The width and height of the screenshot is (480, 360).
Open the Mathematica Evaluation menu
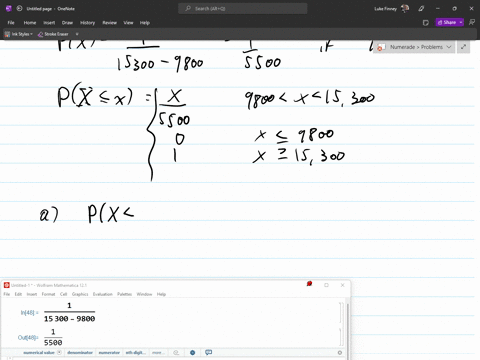pyautogui.click(x=103, y=294)
